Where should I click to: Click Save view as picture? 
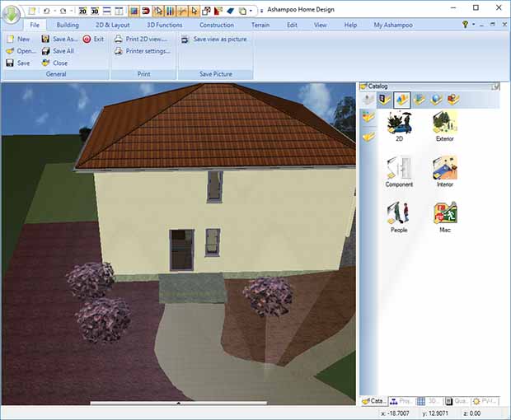(214, 39)
